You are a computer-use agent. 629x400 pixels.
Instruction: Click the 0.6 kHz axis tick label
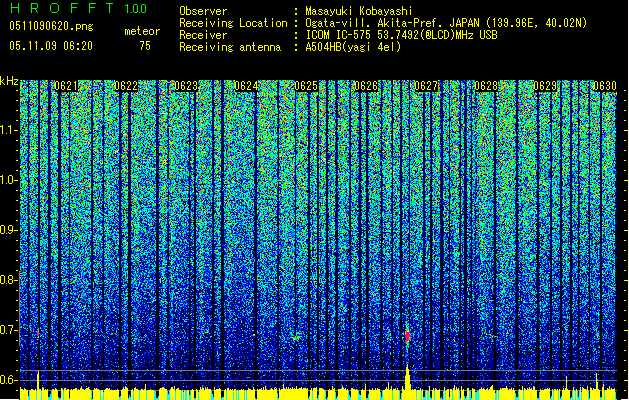click(x=8, y=380)
